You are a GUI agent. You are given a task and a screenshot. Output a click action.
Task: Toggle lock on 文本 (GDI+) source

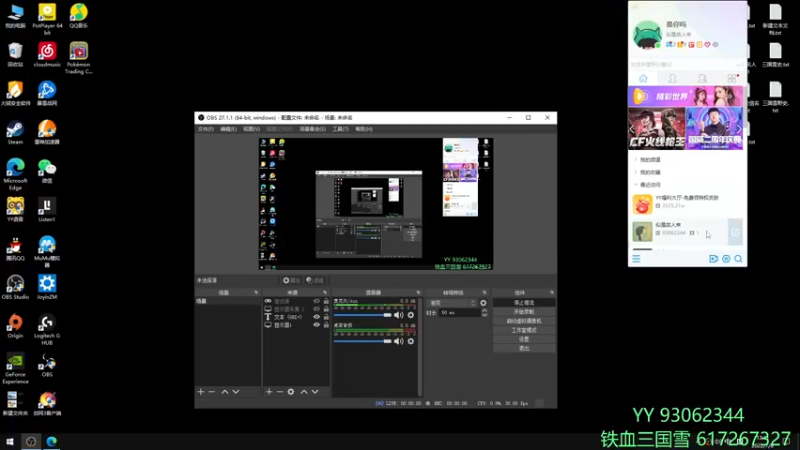point(326,317)
